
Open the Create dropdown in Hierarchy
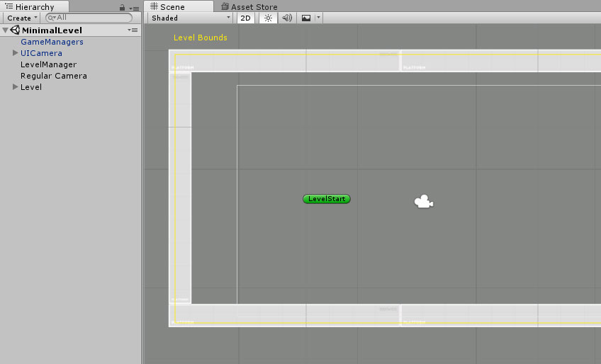(x=23, y=18)
